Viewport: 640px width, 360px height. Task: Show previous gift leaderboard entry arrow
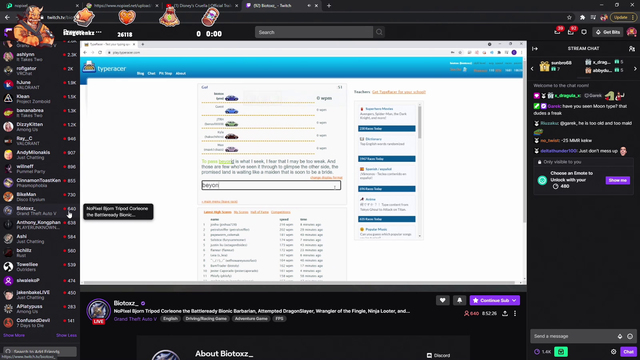[532, 69]
